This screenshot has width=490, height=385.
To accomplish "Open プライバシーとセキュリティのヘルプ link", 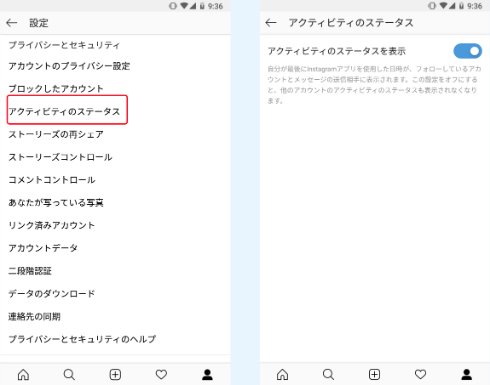I will [82, 339].
